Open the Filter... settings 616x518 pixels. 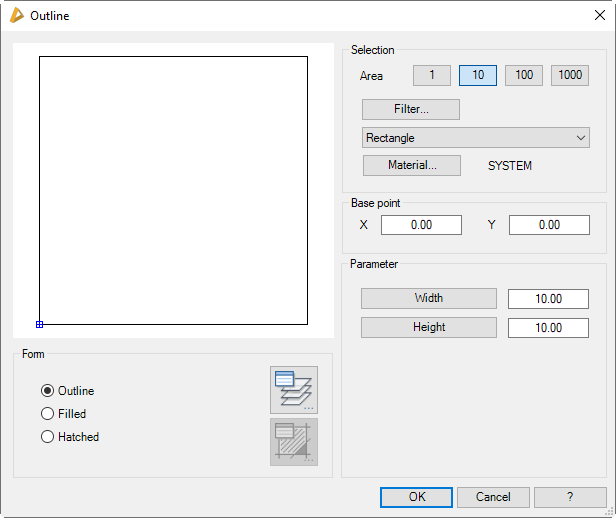(411, 109)
